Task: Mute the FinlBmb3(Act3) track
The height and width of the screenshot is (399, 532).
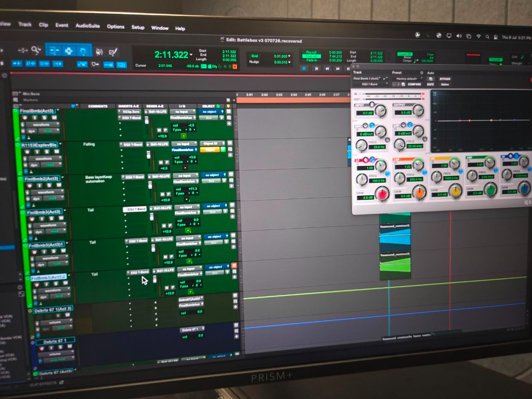Action: [61, 219]
